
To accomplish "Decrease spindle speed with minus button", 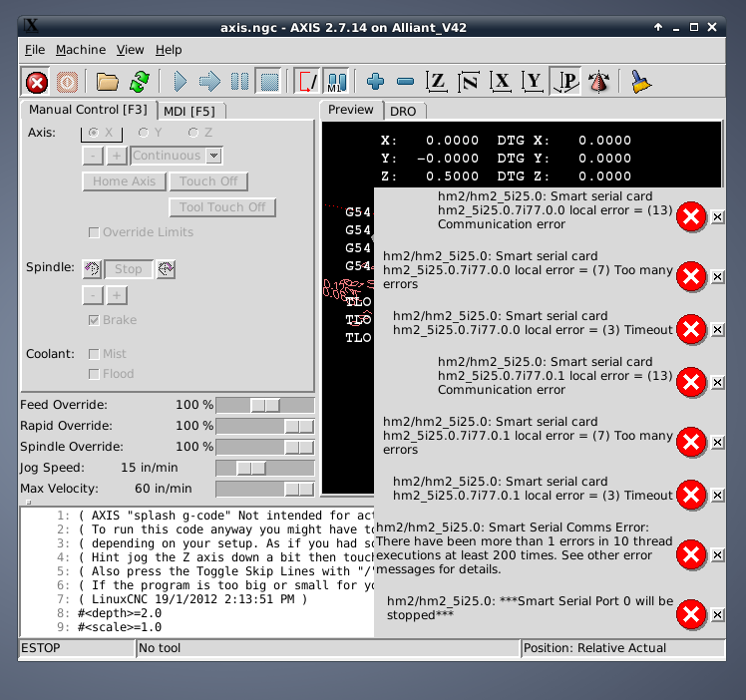I will pyautogui.click(x=93, y=296).
